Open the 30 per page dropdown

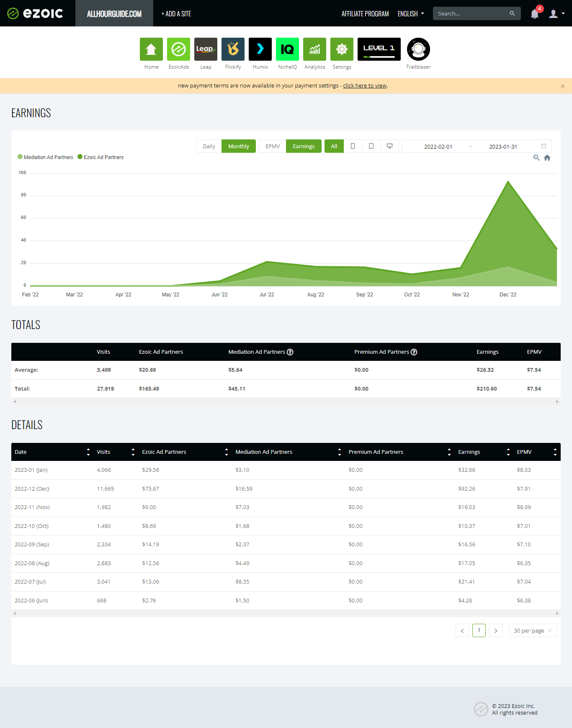[533, 630]
